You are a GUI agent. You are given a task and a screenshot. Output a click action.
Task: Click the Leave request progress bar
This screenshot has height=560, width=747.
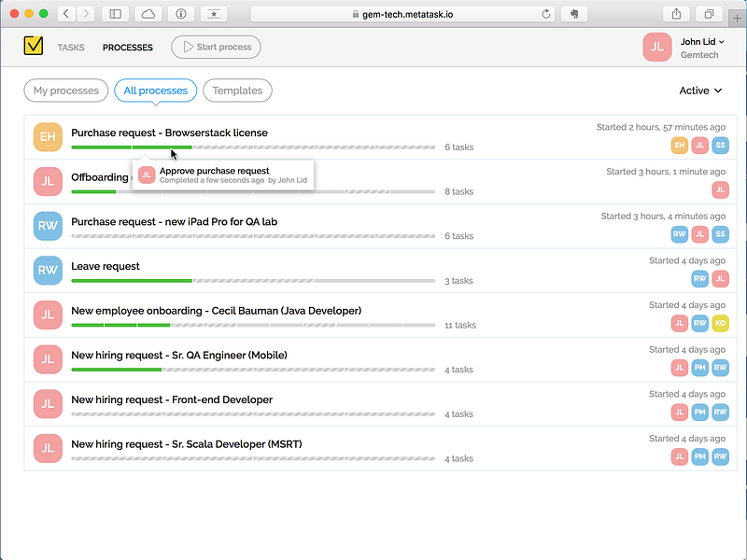point(253,281)
